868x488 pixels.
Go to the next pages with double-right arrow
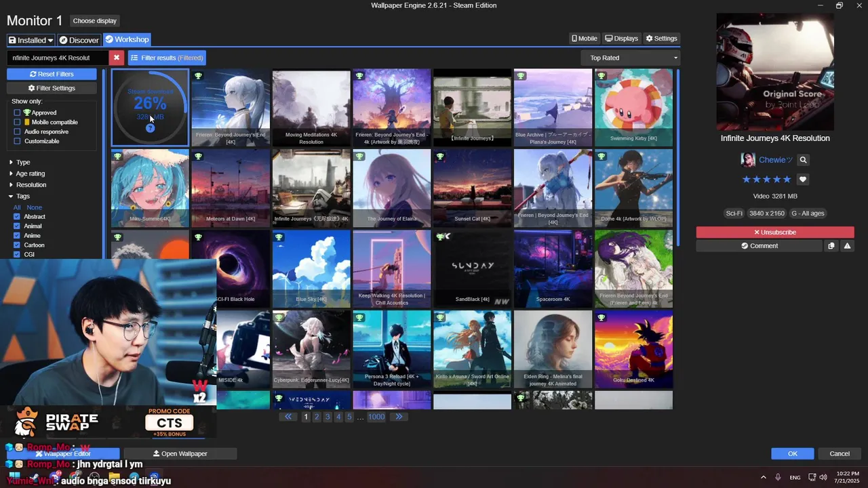click(x=399, y=417)
